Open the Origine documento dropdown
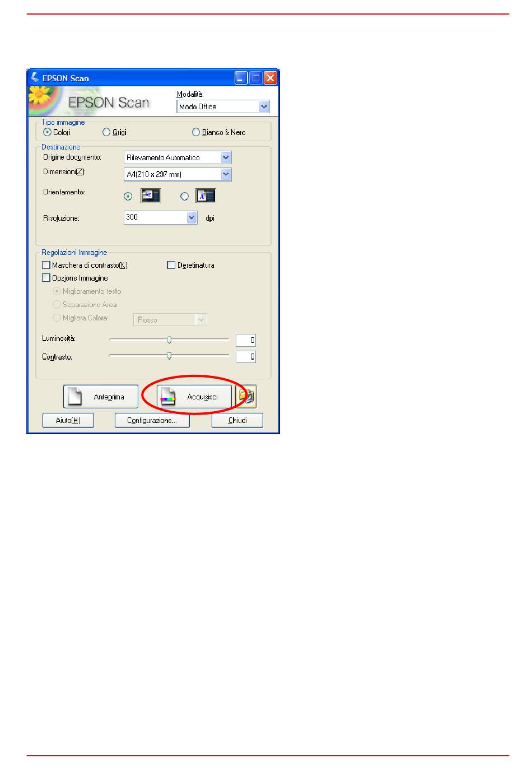This screenshot has height=777, width=532. coord(178,157)
